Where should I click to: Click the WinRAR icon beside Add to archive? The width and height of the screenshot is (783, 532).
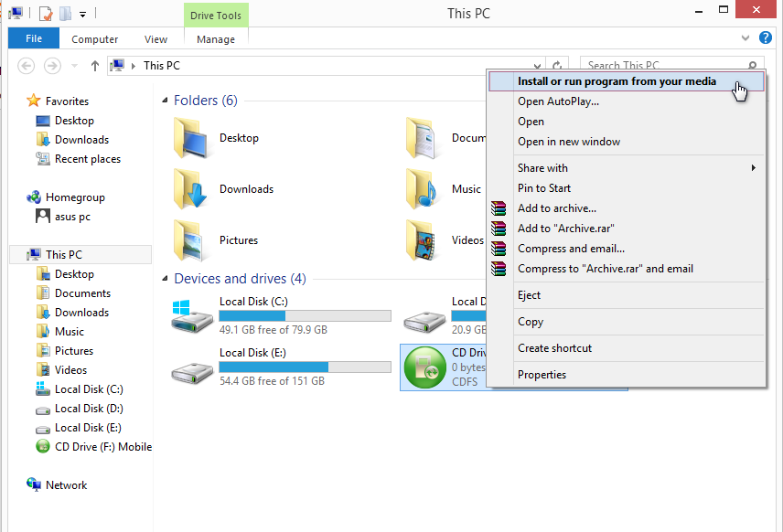[499, 208]
